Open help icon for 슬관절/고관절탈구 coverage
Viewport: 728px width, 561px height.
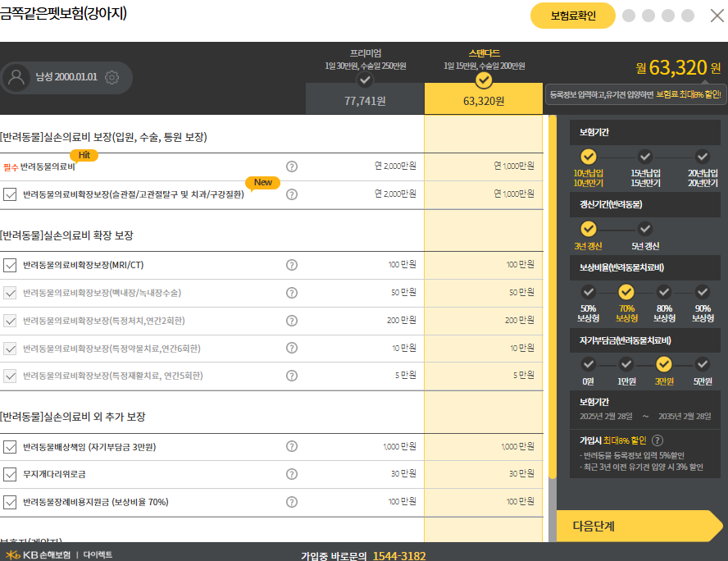point(292,194)
